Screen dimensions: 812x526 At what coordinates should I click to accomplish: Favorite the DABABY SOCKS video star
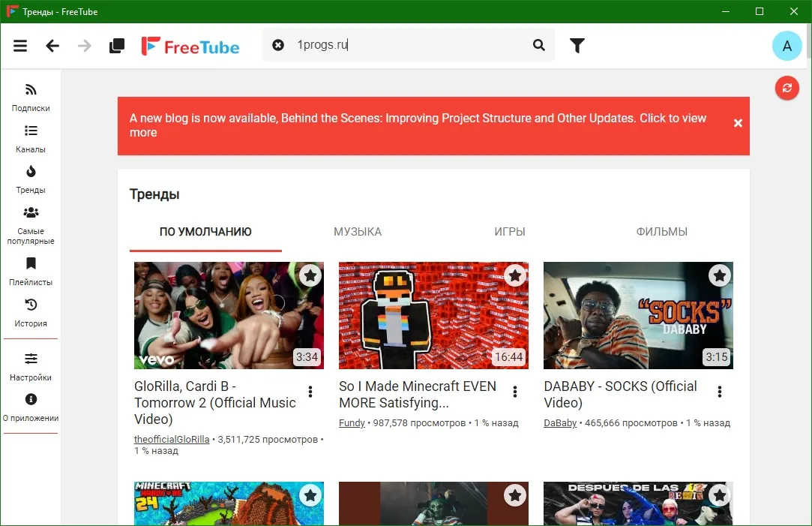(x=719, y=275)
